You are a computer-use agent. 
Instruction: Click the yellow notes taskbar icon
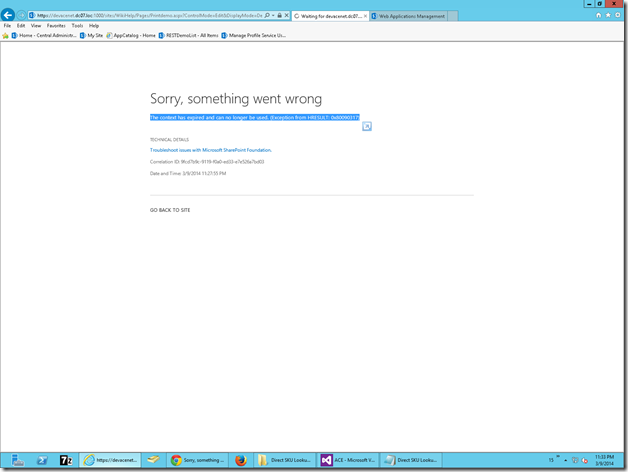click(153, 460)
